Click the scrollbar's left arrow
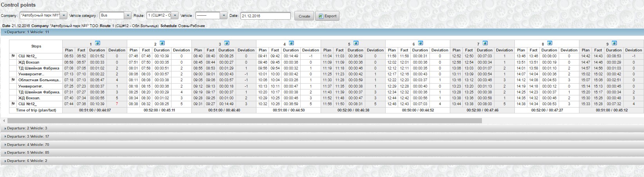 point(4,121)
